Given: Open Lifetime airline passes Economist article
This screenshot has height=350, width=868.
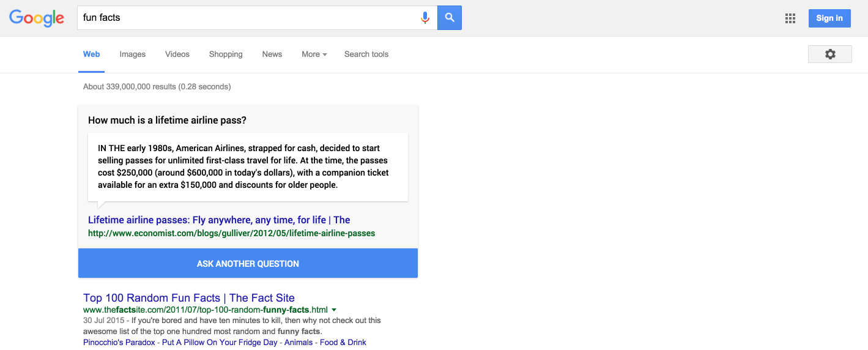Looking at the screenshot, I should [x=219, y=220].
